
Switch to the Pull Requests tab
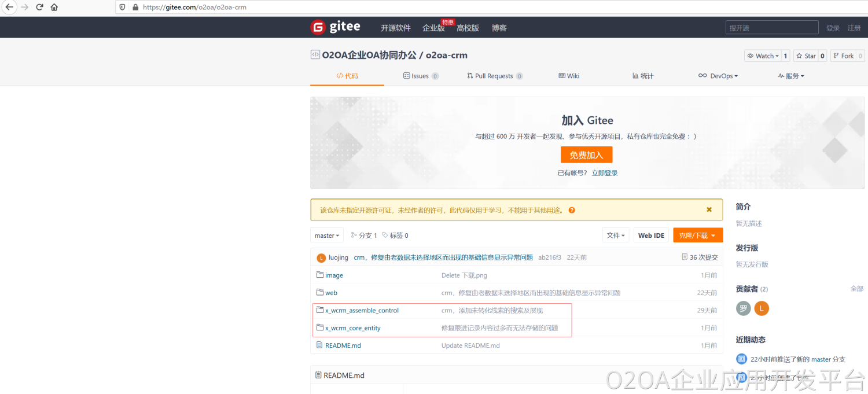(x=494, y=76)
